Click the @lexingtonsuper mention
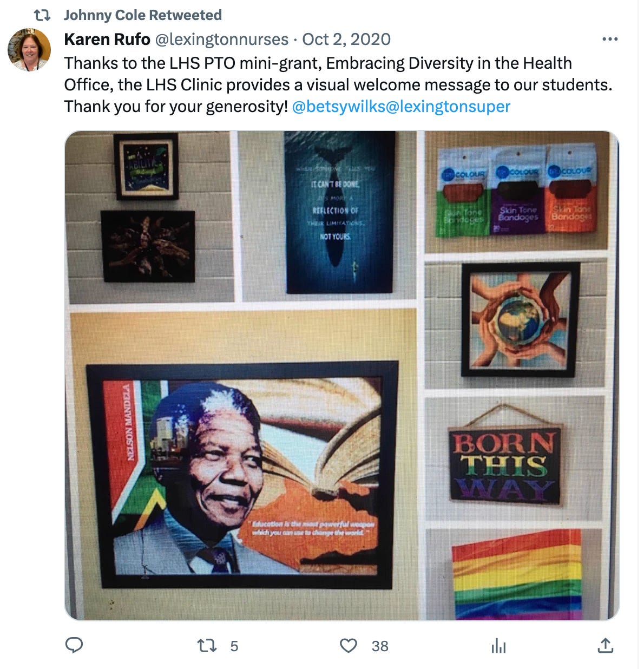 coord(449,106)
